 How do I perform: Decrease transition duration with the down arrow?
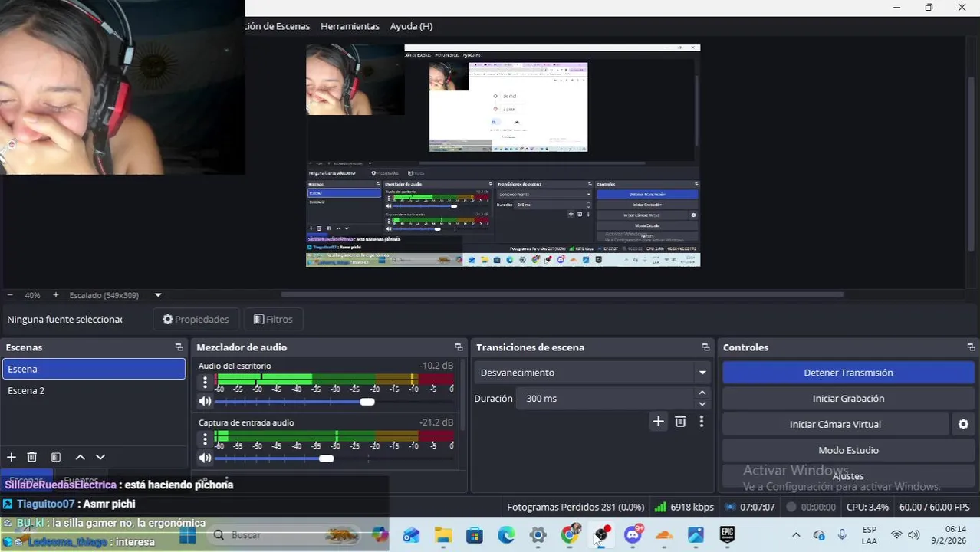(702, 404)
